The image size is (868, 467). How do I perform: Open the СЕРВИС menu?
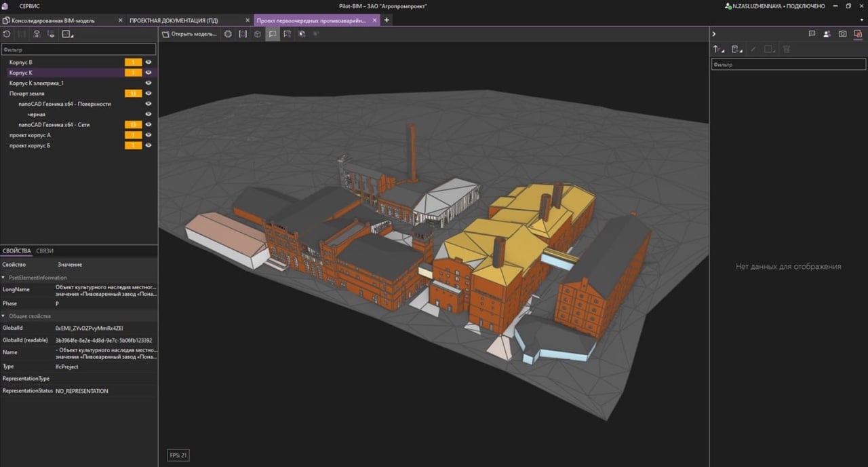(x=29, y=6)
